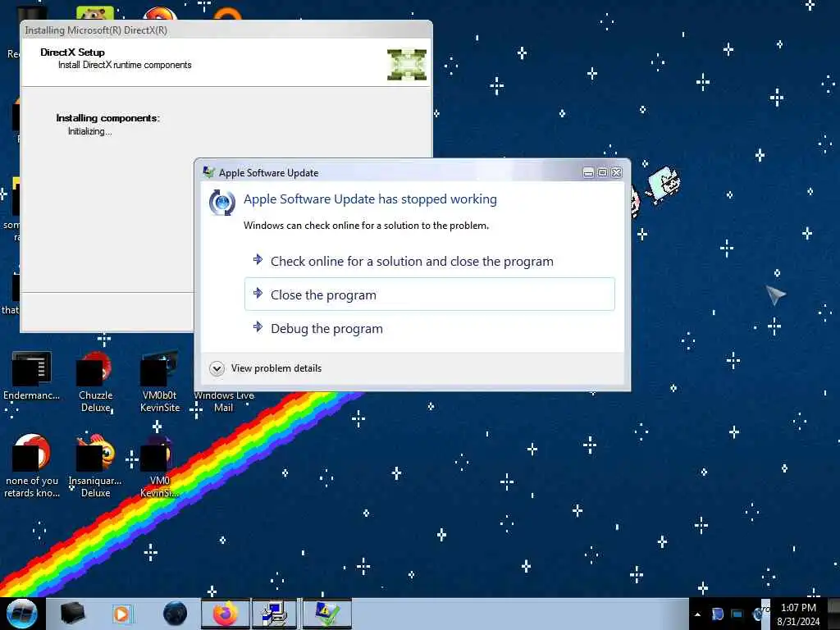Select the red icon left of Insaniquarium
This screenshot has width=840, height=630.
click(32, 465)
